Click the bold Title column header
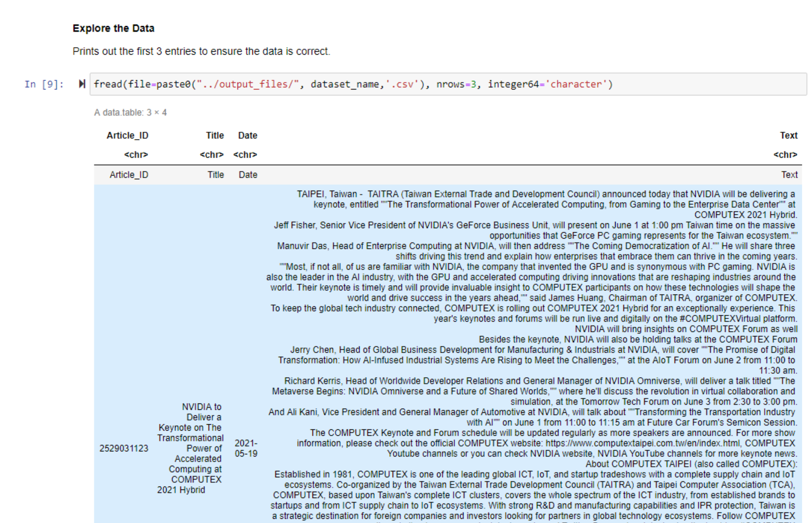812x523 pixels. tap(215, 136)
